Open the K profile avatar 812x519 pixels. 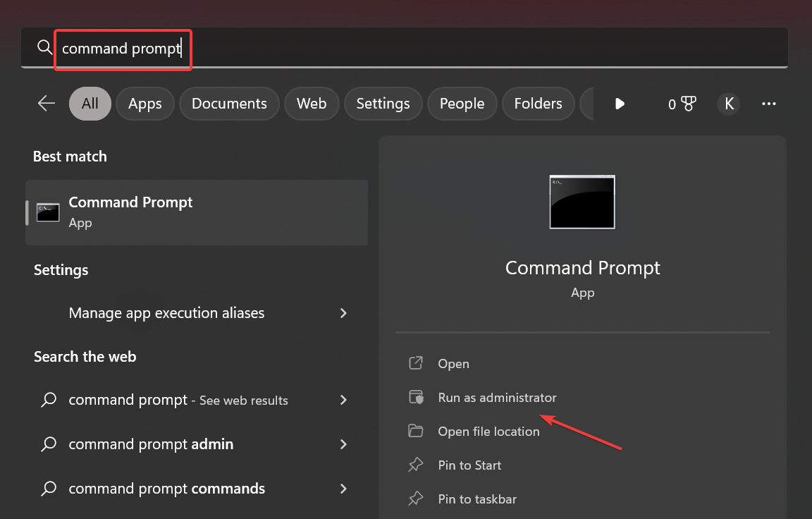coord(729,104)
